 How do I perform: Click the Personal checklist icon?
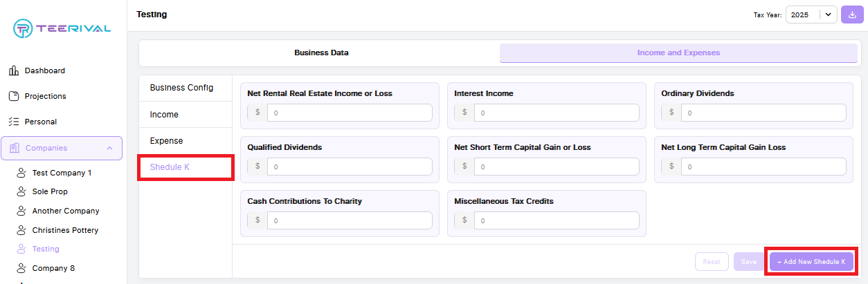point(13,122)
